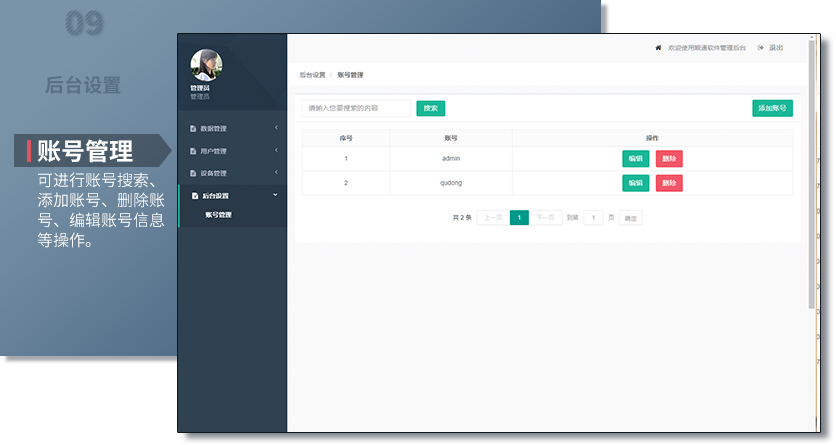Image resolution: width=836 pixels, height=445 pixels.
Task: Click the 用户管理 file icon in sidebar
Action: point(193,151)
